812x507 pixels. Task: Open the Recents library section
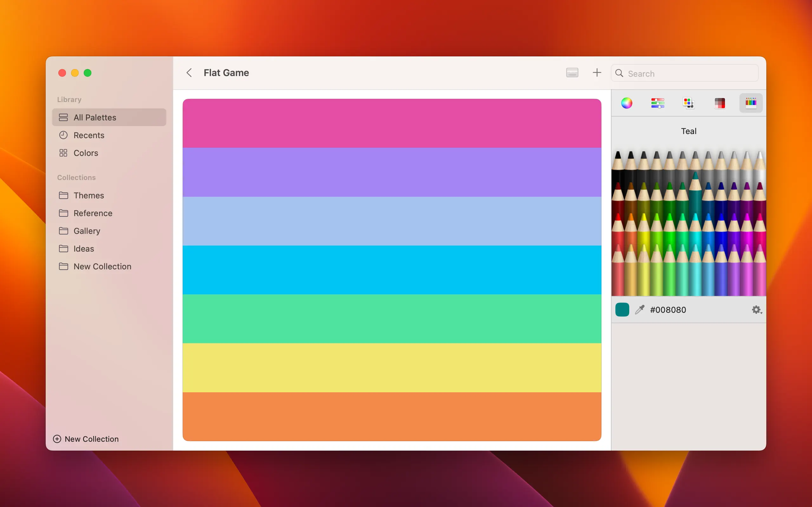(88, 135)
